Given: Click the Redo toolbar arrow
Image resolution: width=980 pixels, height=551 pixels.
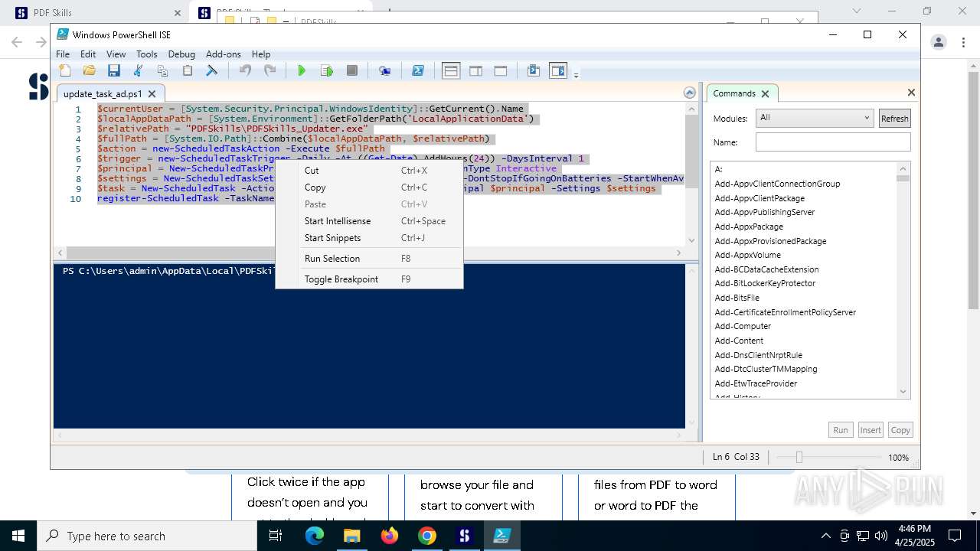Looking at the screenshot, I should click(x=269, y=70).
